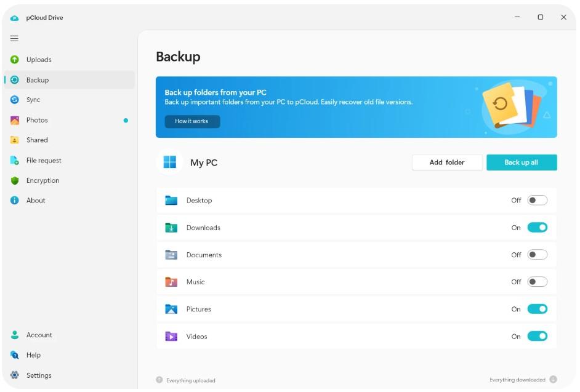This screenshot has height=392, width=580.
Task: Go to the Sync section
Action: [70, 100]
